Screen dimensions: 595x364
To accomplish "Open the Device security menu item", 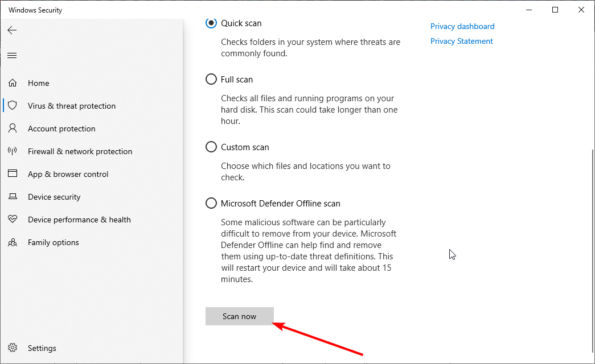I will pos(54,197).
